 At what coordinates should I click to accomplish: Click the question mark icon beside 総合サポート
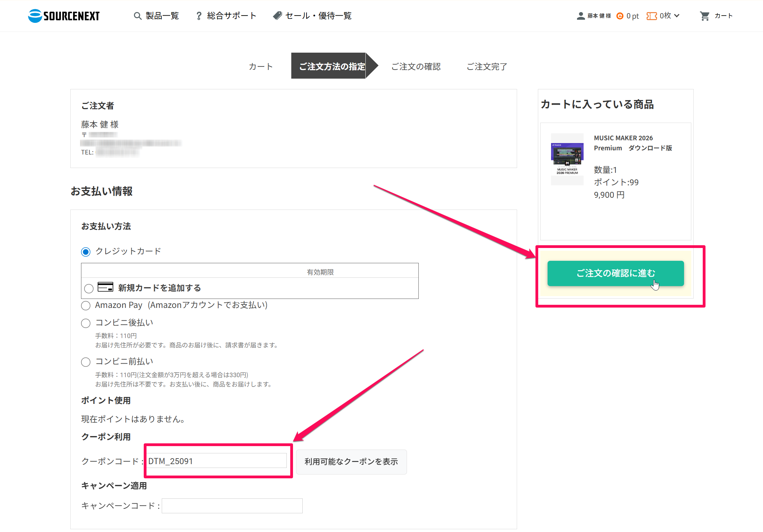tap(199, 16)
